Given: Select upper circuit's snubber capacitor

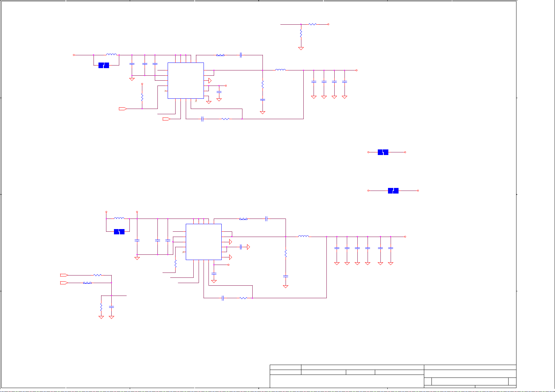Looking at the screenshot, I should (x=263, y=99).
